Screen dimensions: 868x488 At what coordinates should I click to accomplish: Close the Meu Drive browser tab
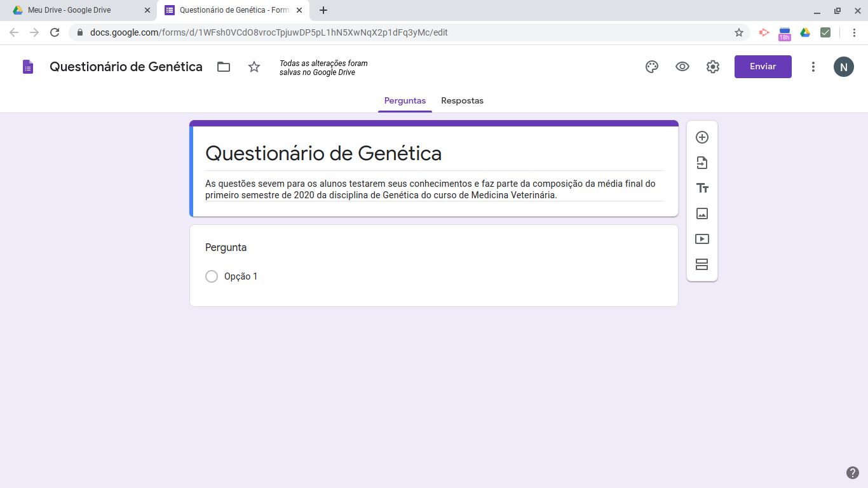tap(147, 10)
